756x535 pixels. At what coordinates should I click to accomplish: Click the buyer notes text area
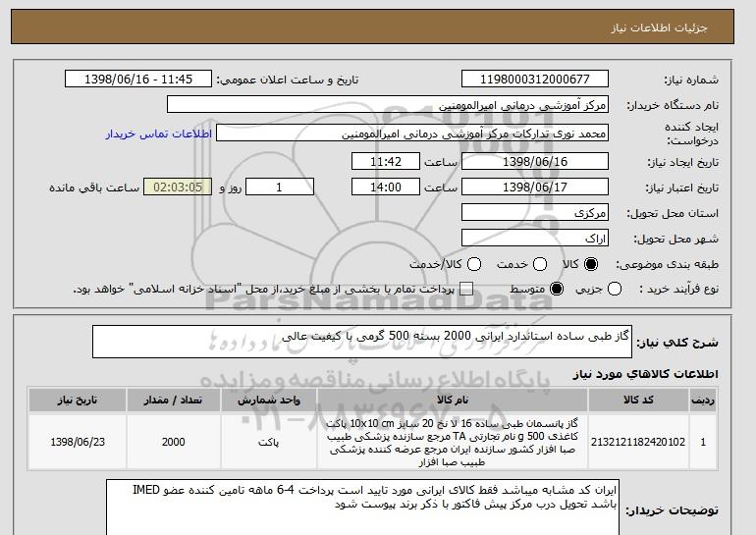[362, 508]
